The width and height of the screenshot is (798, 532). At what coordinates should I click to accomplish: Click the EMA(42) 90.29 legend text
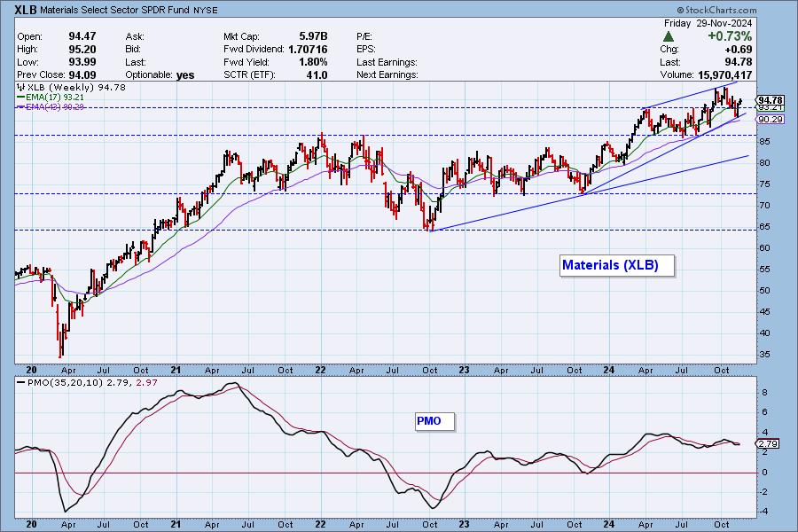click(x=55, y=107)
